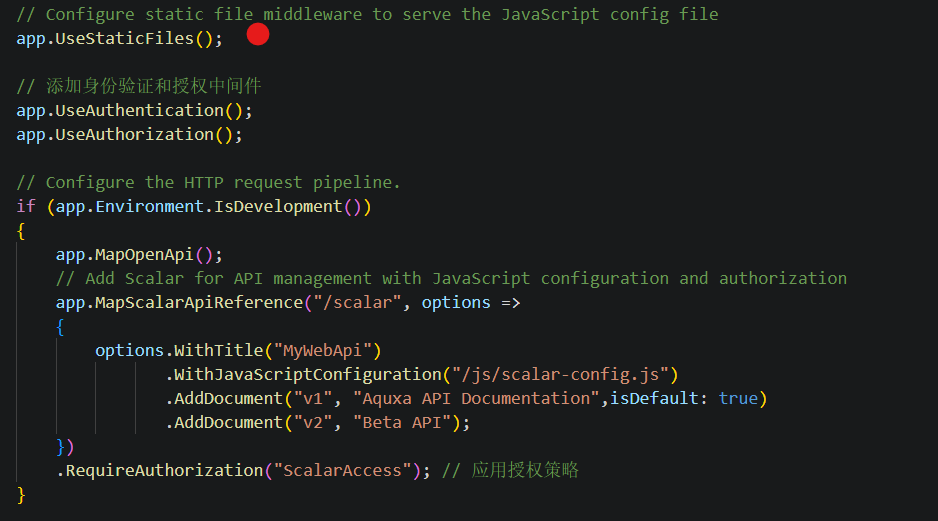This screenshot has height=521, width=938.
Task: Click the 'Configure the HTTP request pipeline' comment
Action: point(208,182)
